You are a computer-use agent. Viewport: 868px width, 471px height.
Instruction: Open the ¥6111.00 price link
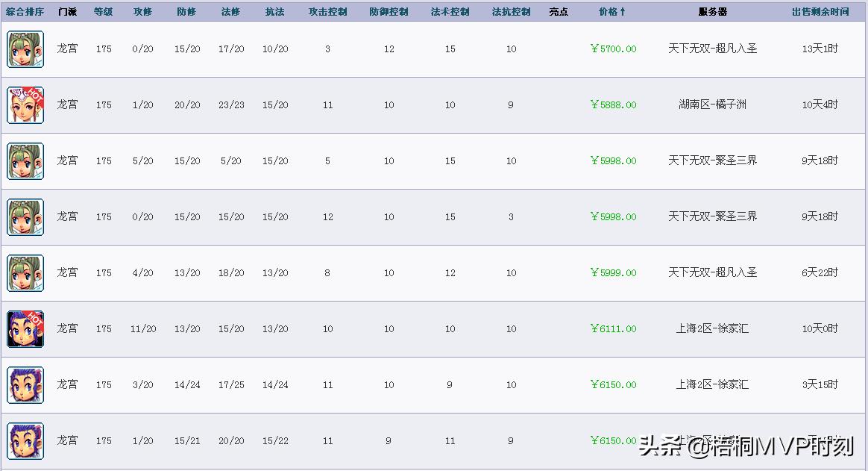[x=613, y=329]
